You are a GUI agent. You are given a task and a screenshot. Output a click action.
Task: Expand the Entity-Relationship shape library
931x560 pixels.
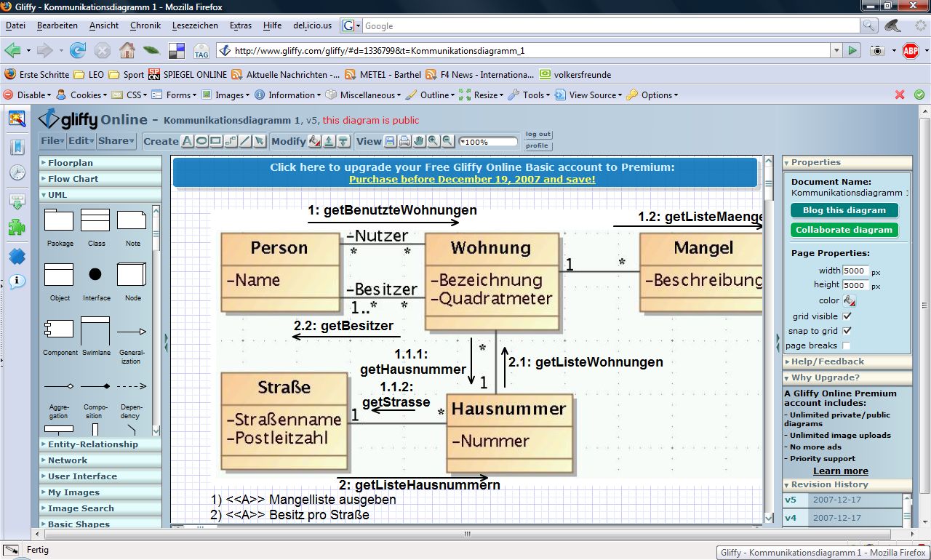(x=100, y=444)
